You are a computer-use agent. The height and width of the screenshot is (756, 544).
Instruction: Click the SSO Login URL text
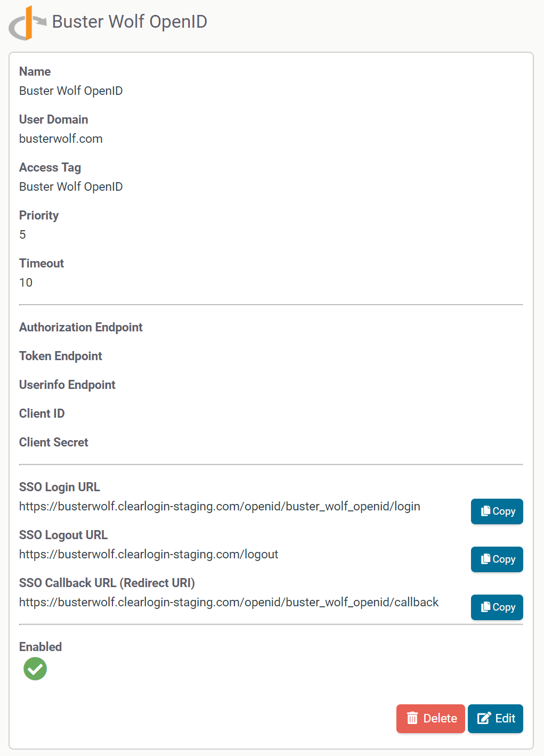coord(220,507)
